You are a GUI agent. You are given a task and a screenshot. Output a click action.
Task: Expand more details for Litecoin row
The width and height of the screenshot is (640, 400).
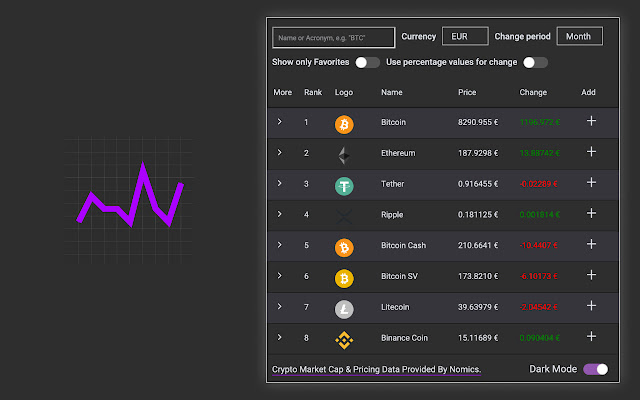pos(280,307)
